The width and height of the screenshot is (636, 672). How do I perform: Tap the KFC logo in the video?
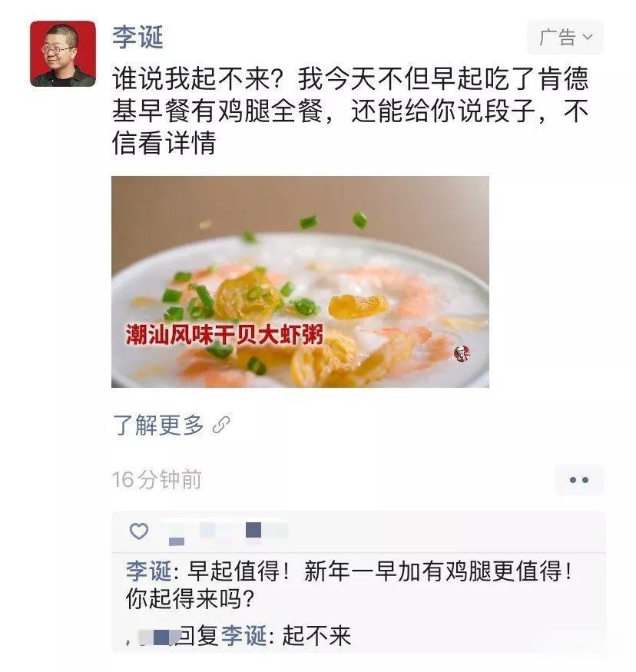[x=462, y=353]
